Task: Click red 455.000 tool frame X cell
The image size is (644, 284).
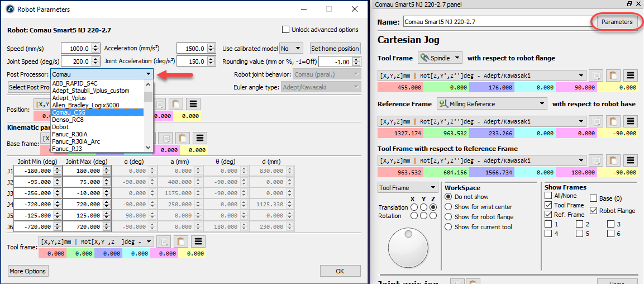Action: click(x=400, y=88)
